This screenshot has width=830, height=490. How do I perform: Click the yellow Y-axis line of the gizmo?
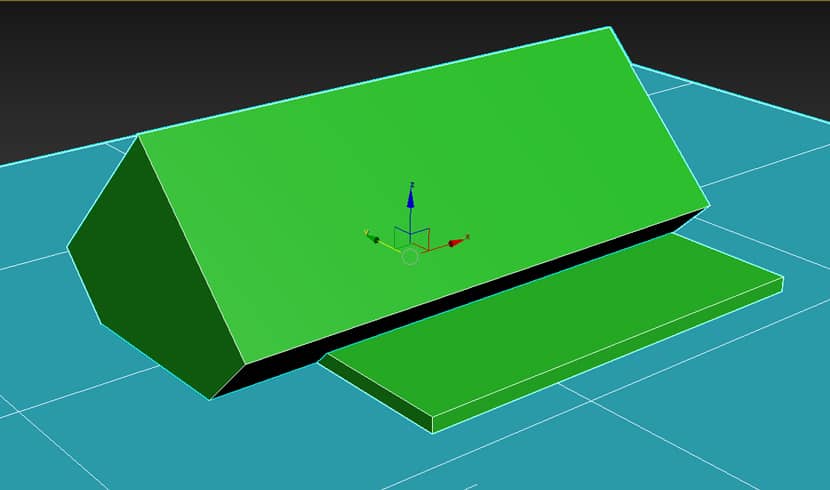click(389, 247)
